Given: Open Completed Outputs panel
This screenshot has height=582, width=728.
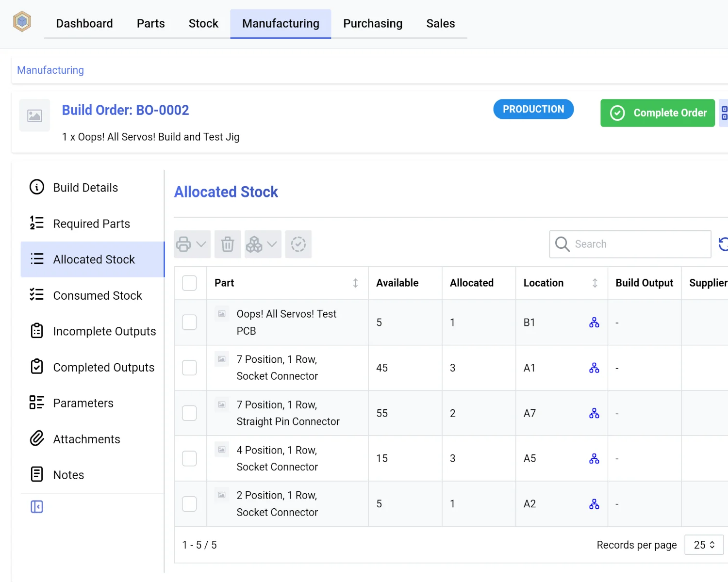Looking at the screenshot, I should pyautogui.click(x=92, y=367).
